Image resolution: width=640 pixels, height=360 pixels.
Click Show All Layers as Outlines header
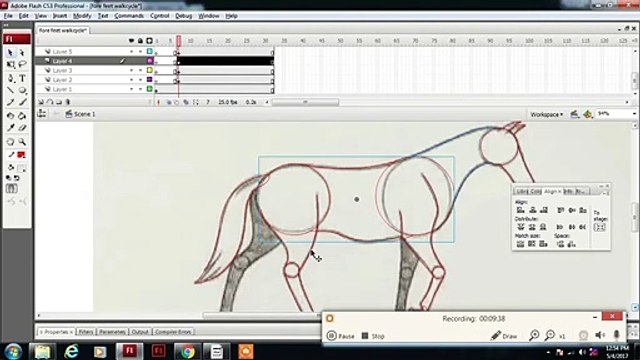tap(149, 41)
